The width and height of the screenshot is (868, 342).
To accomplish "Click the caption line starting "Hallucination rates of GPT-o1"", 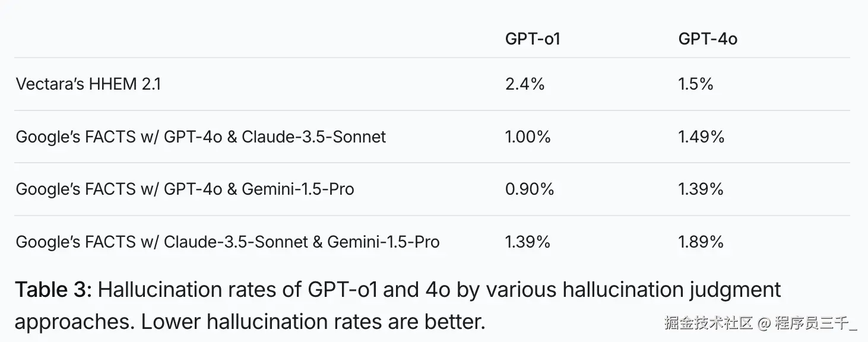I will click(439, 290).
